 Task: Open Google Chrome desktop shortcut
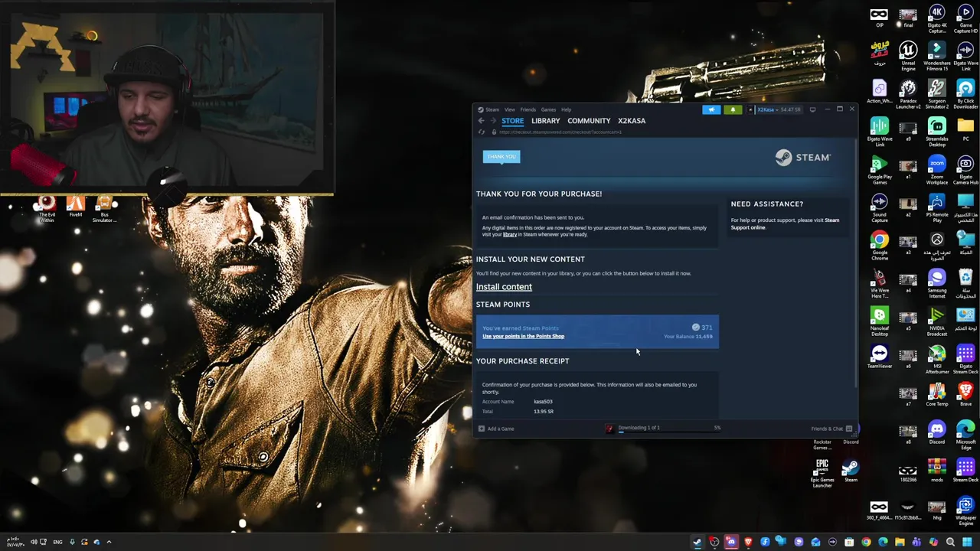[x=879, y=246]
